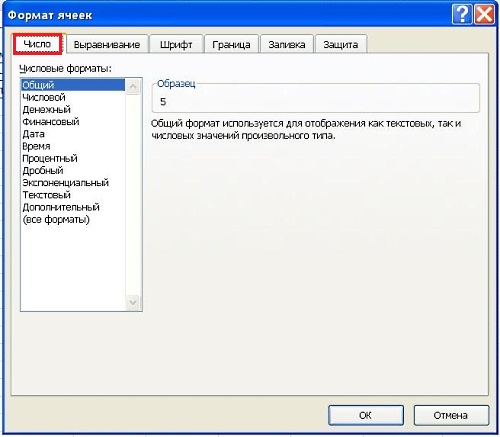
Task: Select Процентный format
Action: click(50, 158)
